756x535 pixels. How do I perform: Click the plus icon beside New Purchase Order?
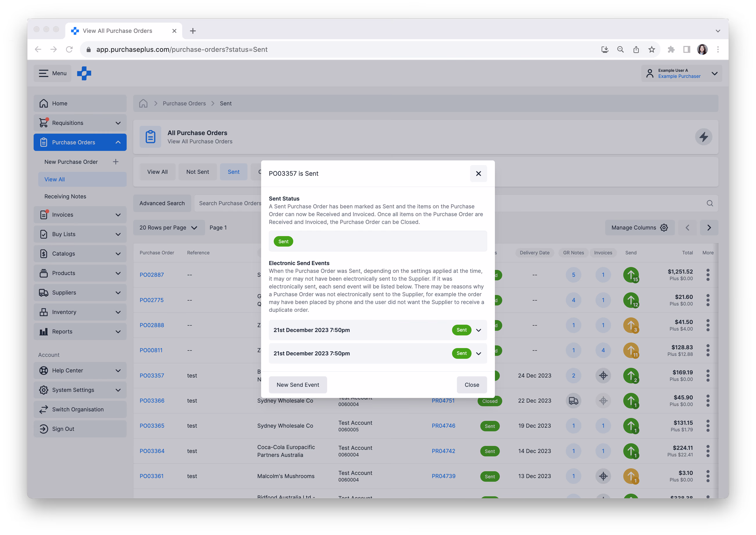[116, 162]
